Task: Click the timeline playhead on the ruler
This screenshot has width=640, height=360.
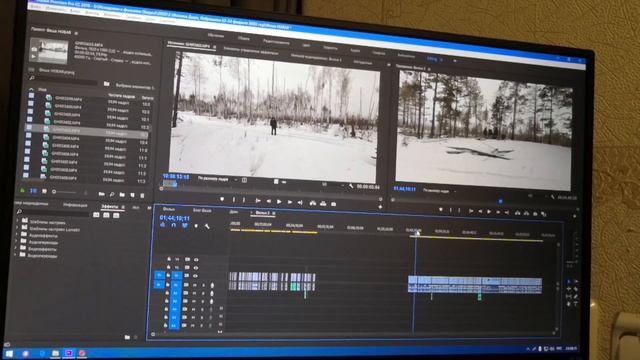Action: point(415,232)
